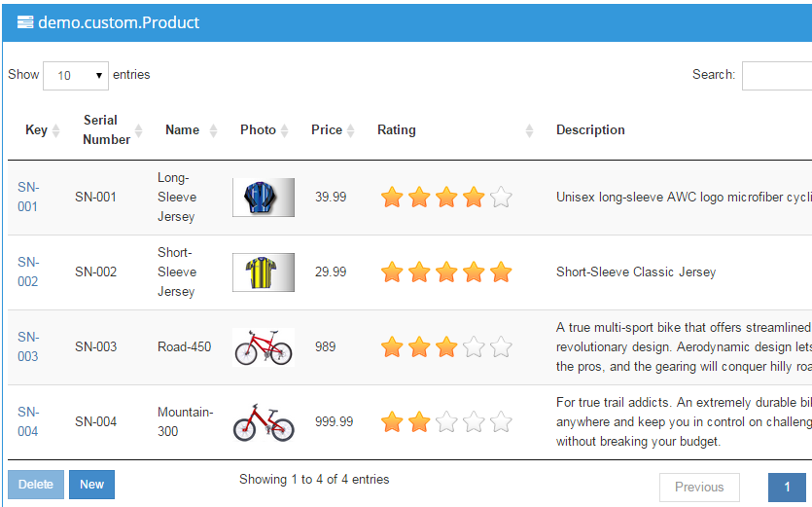Click the Delete button

tap(36, 485)
